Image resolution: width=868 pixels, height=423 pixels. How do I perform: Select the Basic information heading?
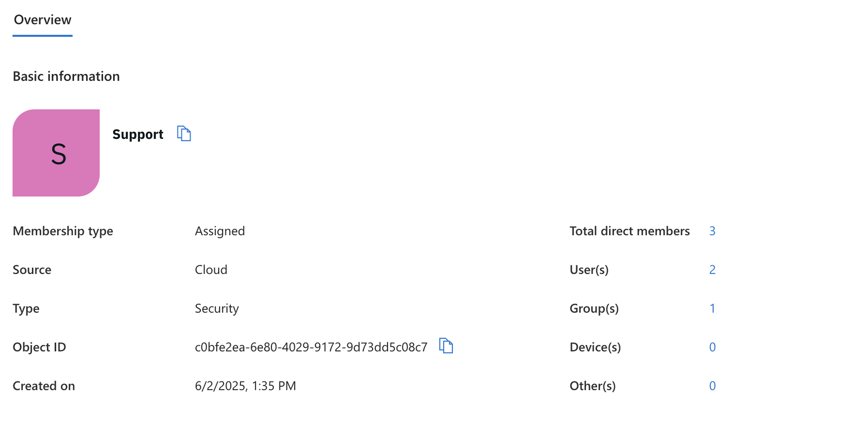tap(66, 76)
